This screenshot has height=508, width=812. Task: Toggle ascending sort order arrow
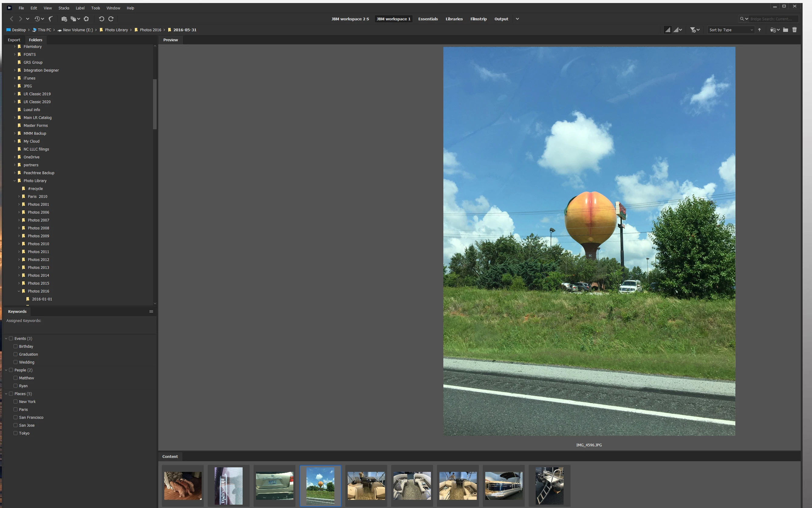(x=759, y=30)
